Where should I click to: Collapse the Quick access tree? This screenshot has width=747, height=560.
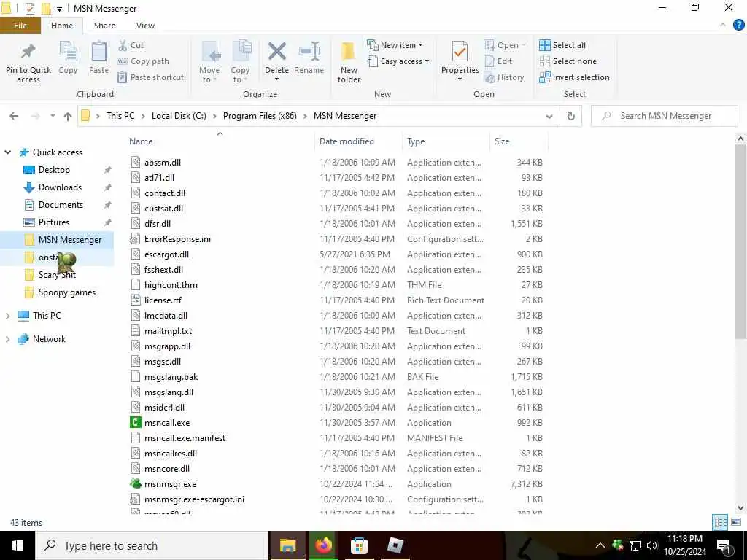coord(7,152)
